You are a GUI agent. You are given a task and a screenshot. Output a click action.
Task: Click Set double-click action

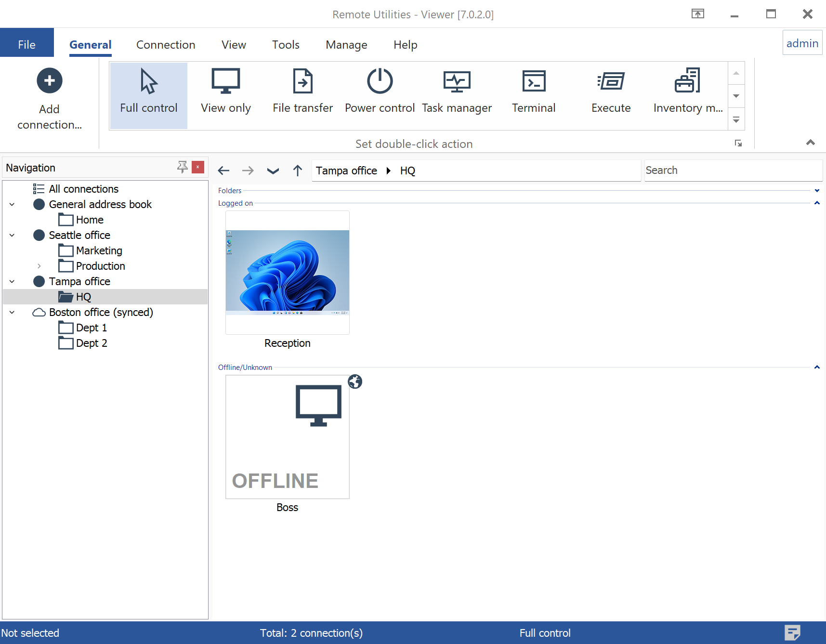(x=414, y=144)
